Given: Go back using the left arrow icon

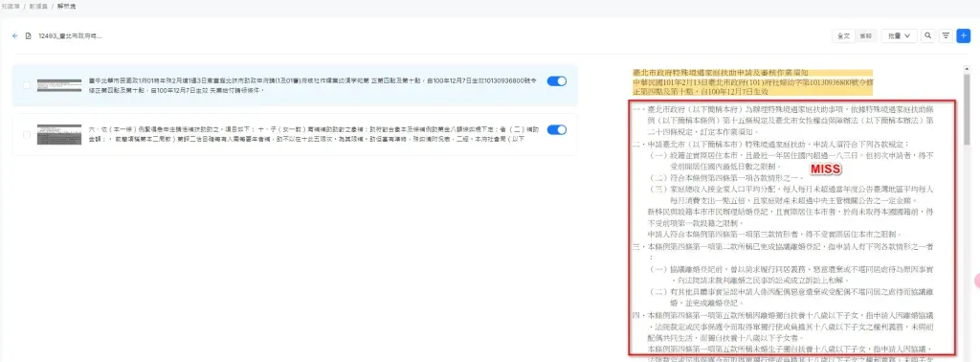Looking at the screenshot, I should 15,36.
